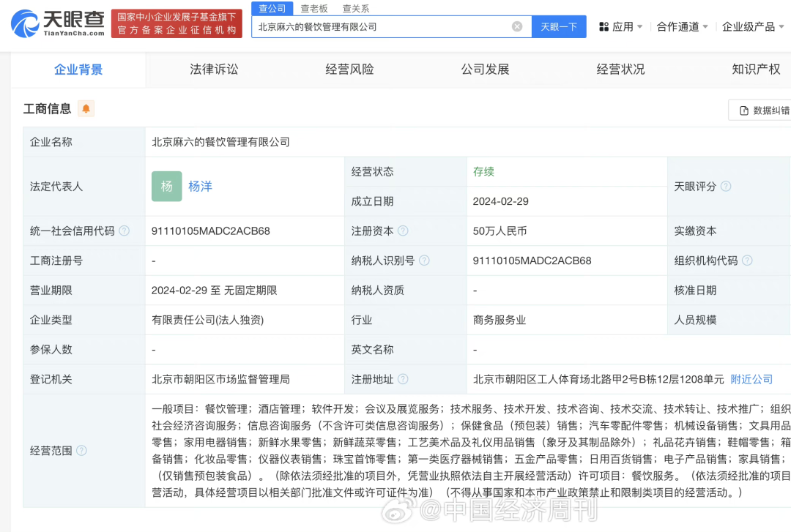Click help icon beside 注册地址
This screenshot has height=532, width=791.
[x=403, y=379]
